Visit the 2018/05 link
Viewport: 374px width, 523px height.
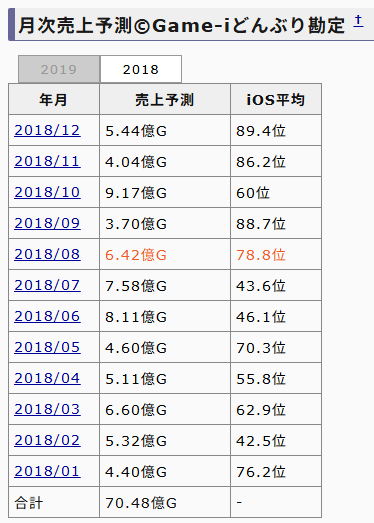[47, 347]
